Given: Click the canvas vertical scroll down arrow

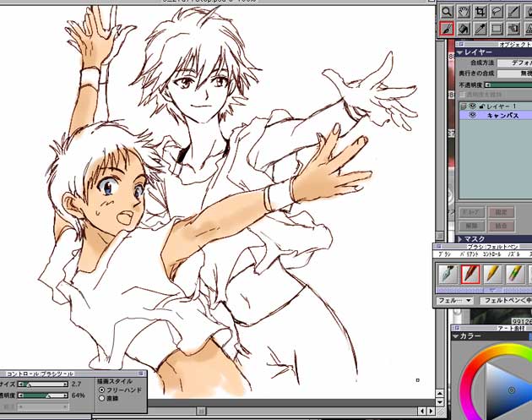Looking at the screenshot, I should click(x=439, y=402).
